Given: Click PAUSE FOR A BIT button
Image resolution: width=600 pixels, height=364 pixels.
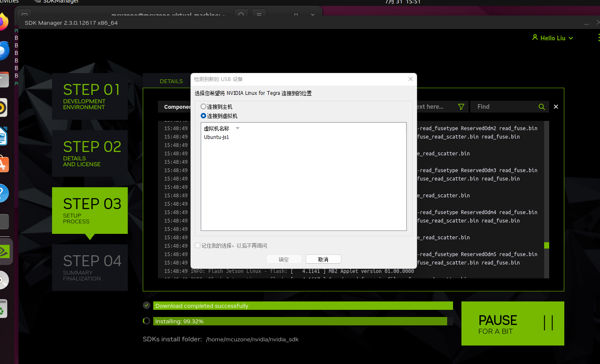Looking at the screenshot, I should tap(513, 323).
